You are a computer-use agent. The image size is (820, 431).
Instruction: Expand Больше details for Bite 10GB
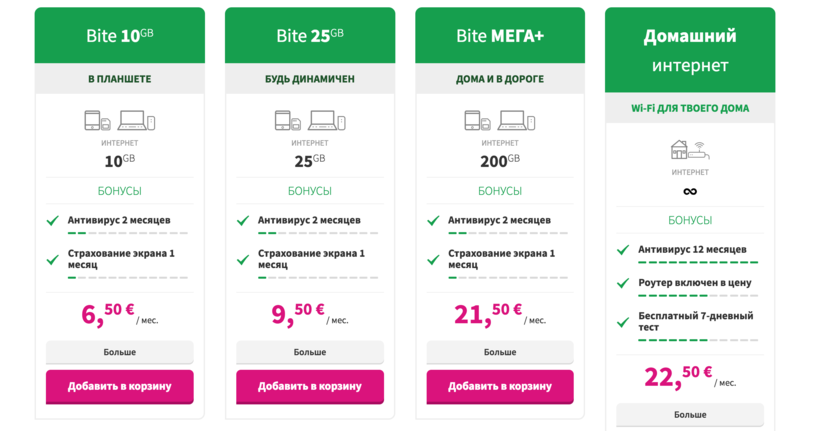click(x=119, y=352)
